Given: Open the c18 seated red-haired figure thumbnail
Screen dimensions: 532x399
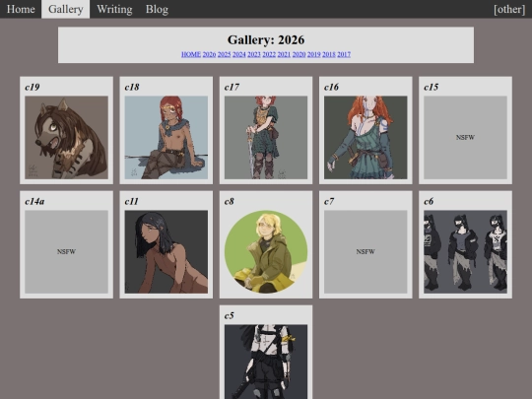Looking at the screenshot, I should [166, 137].
